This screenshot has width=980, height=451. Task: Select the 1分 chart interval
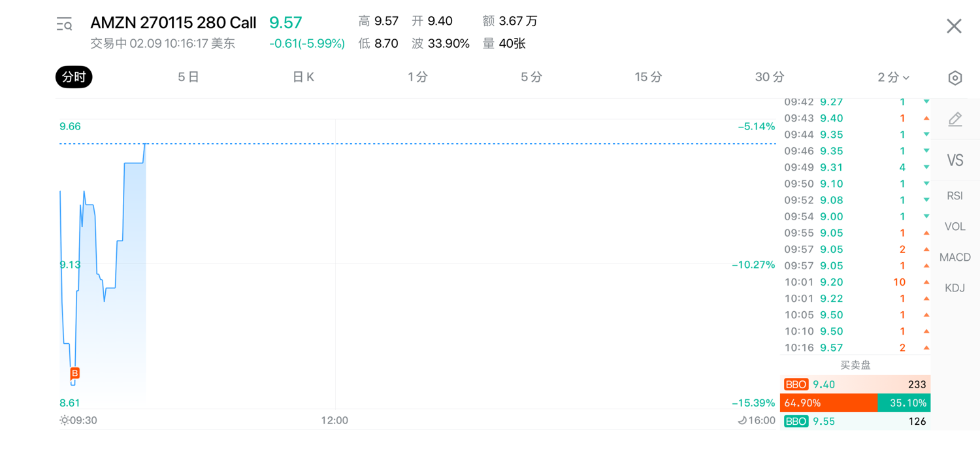tap(417, 77)
